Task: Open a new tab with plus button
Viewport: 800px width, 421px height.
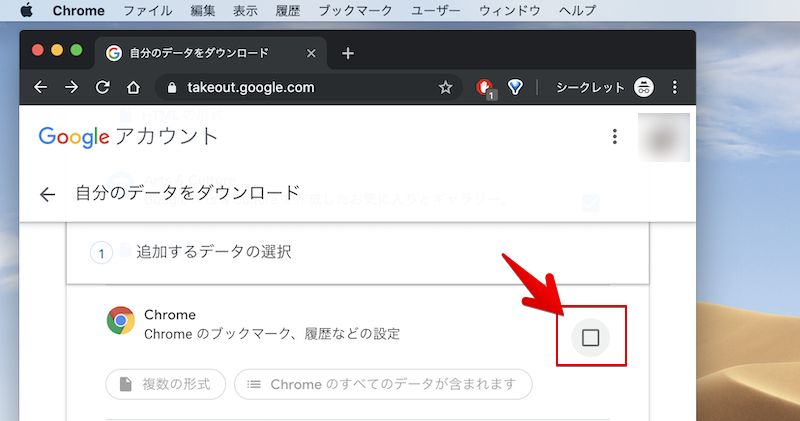Action: [348, 53]
